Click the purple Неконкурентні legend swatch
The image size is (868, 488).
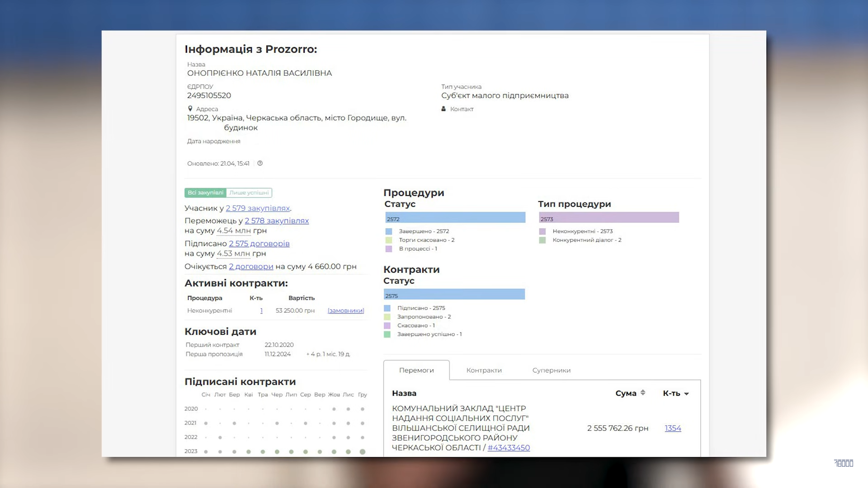point(542,231)
